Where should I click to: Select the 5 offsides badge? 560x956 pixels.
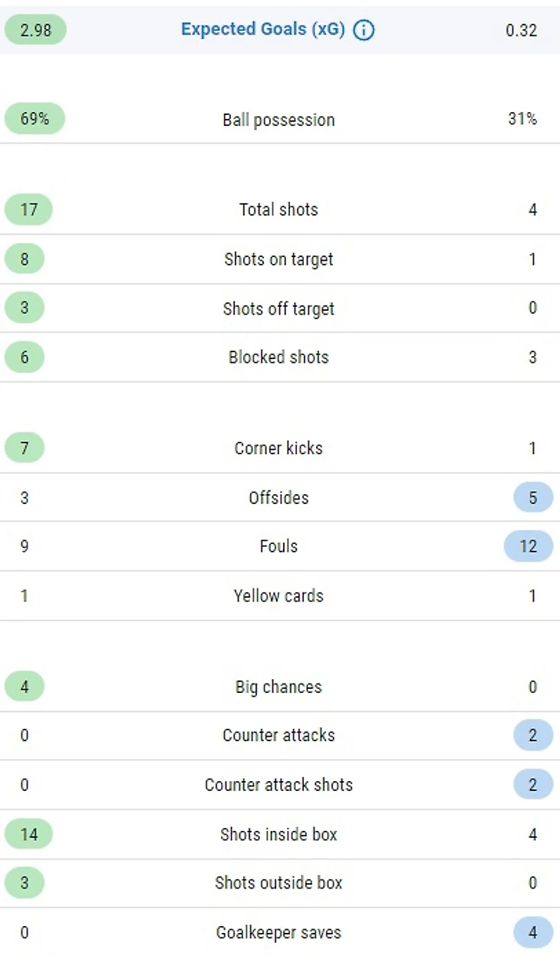533,498
